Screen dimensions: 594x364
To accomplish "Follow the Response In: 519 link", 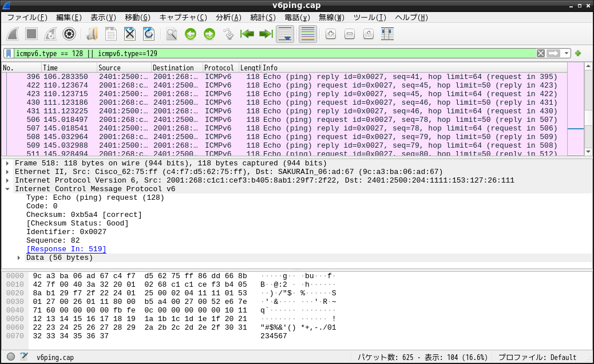I will coord(66,249).
